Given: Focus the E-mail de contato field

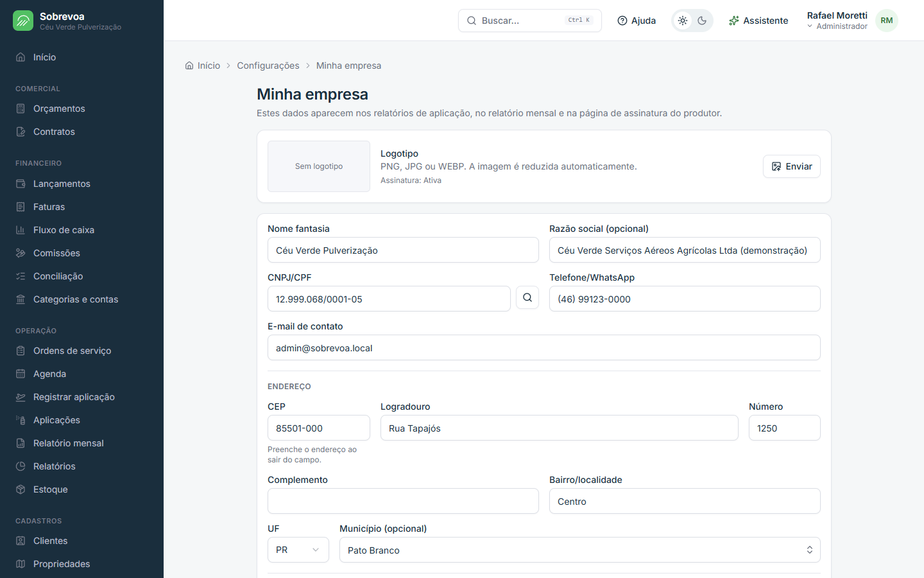Looking at the screenshot, I should coord(544,347).
